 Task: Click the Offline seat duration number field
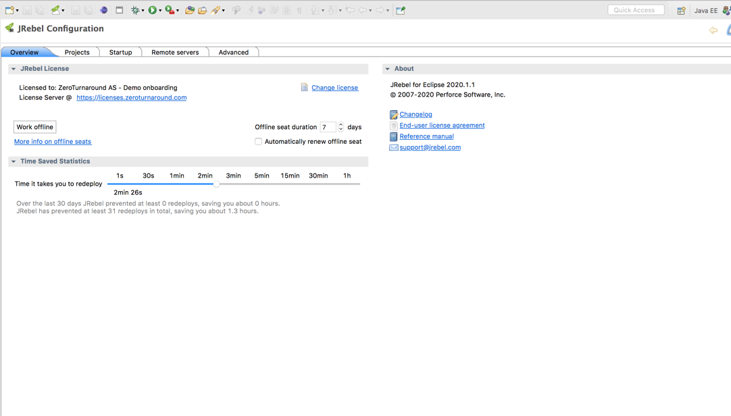coord(328,127)
